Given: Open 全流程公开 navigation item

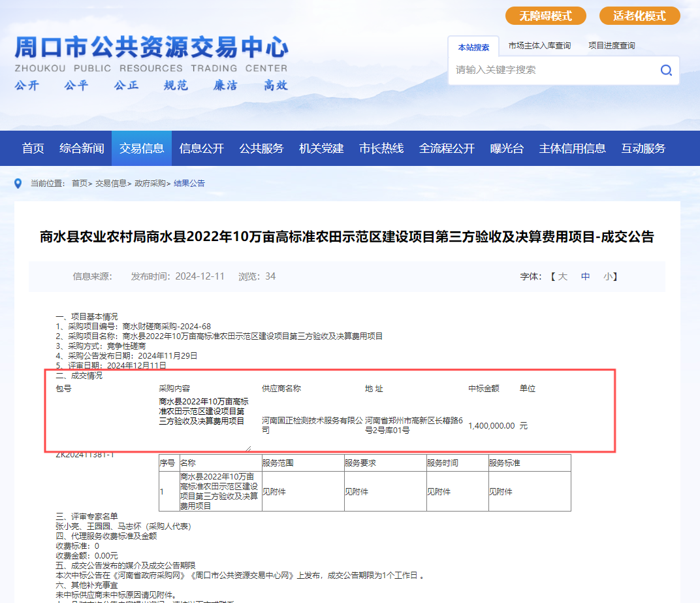Looking at the screenshot, I should click(x=447, y=148).
